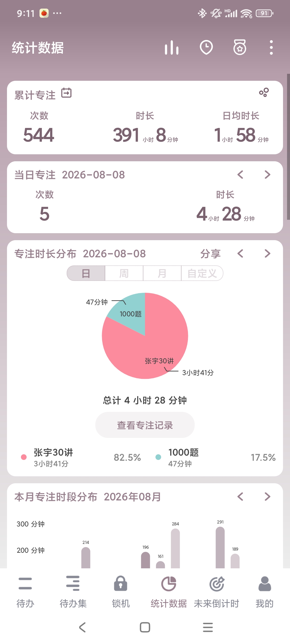Open the three-dot overflow menu
The width and height of the screenshot is (290, 644).
pos(271,48)
